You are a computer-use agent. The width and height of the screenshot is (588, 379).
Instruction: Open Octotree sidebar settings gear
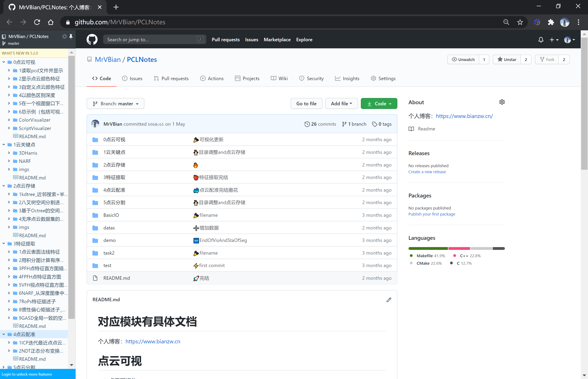pos(64,37)
